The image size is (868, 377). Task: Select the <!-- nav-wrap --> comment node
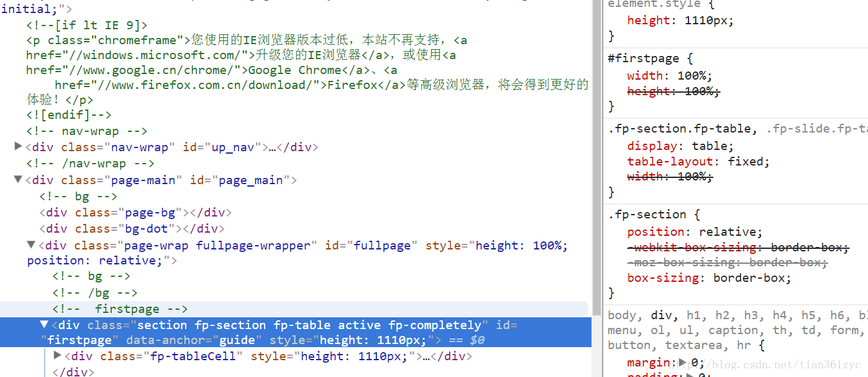coord(87,131)
